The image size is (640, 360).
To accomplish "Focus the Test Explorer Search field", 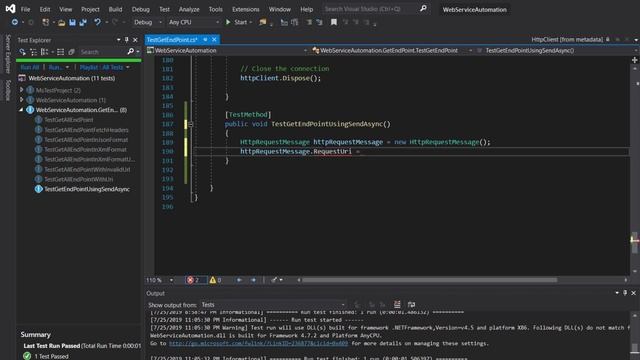I will [x=102, y=52].
